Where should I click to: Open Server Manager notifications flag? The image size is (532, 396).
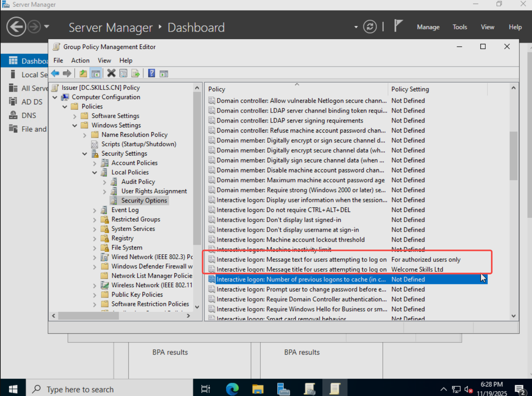[x=398, y=26]
